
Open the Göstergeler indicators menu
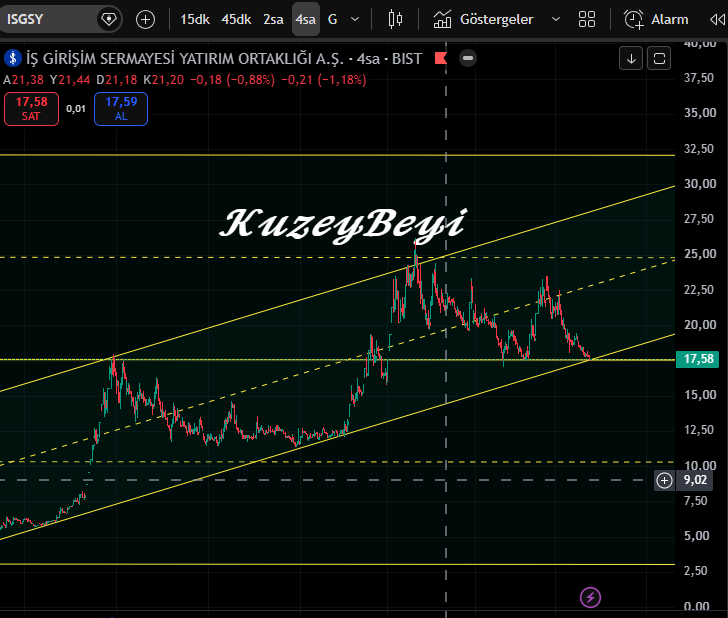[x=483, y=20]
